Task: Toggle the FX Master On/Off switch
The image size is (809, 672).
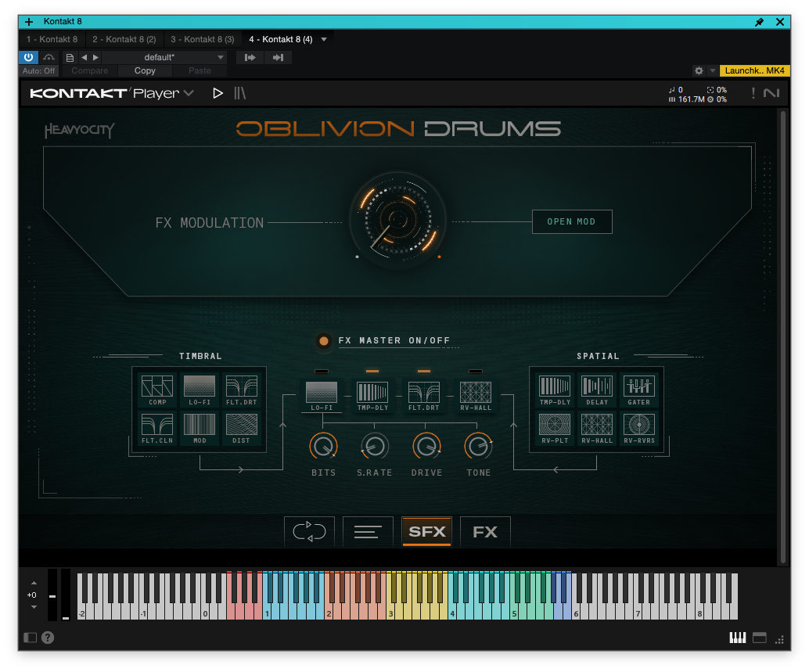Action: coord(323,341)
